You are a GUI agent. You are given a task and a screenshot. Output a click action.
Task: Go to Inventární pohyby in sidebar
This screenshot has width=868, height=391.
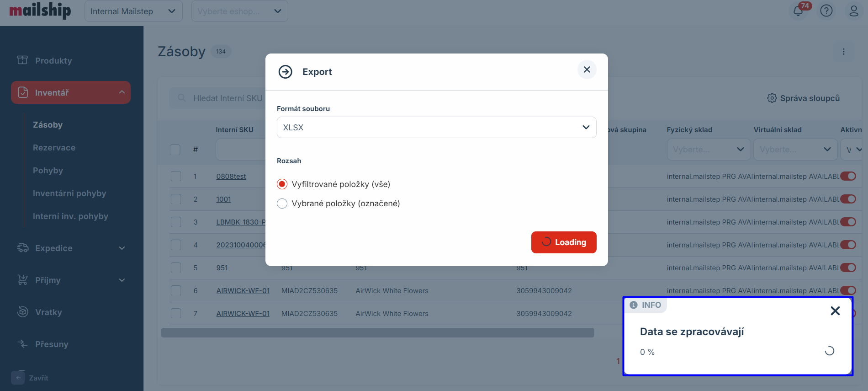69,193
